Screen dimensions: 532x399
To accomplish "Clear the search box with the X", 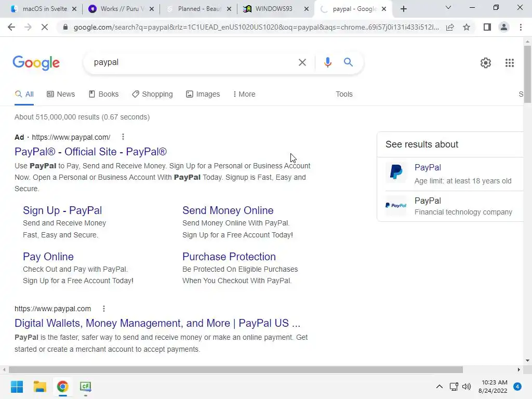I will [x=302, y=62].
